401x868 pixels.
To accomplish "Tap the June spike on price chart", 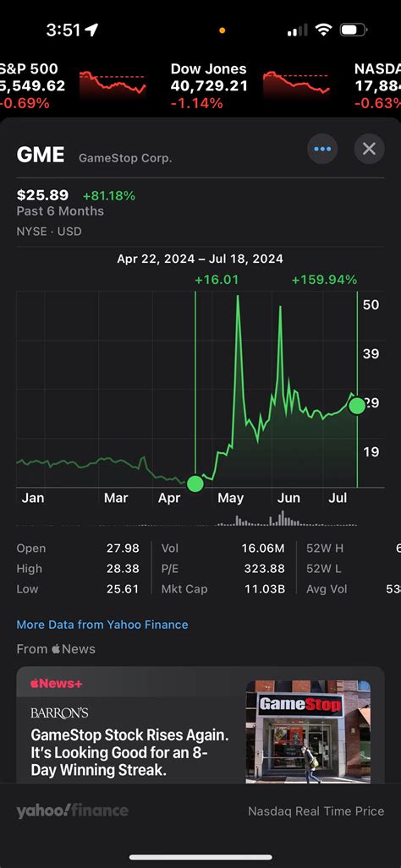I will coord(280,308).
